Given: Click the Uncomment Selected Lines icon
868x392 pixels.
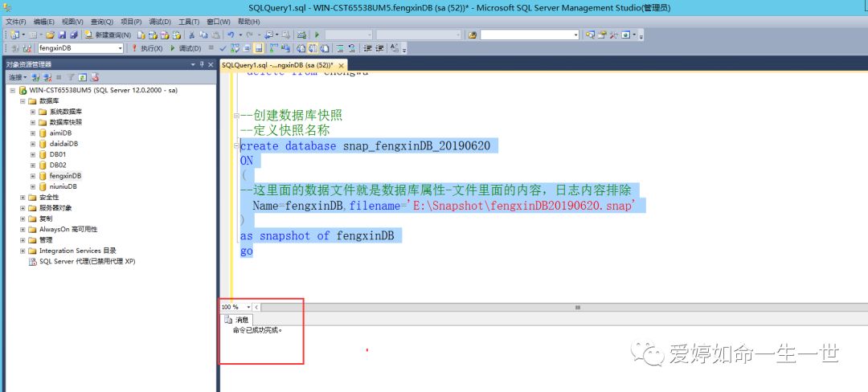Looking at the screenshot, I should [x=352, y=48].
